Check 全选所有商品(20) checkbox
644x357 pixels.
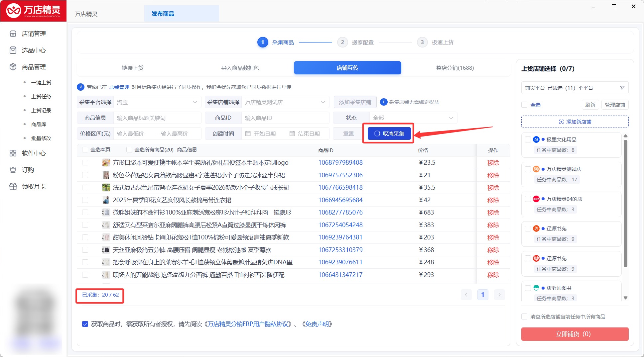point(129,150)
